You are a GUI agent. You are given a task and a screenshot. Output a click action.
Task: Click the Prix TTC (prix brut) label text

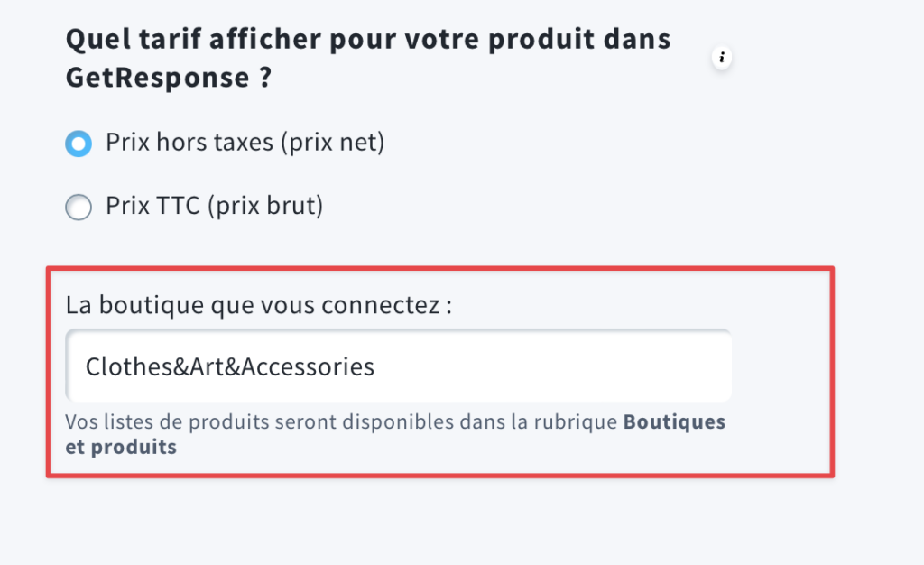(215, 206)
